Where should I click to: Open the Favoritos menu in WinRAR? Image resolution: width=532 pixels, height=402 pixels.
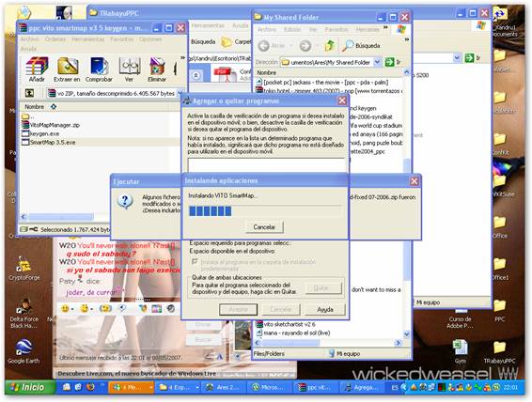(x=121, y=39)
